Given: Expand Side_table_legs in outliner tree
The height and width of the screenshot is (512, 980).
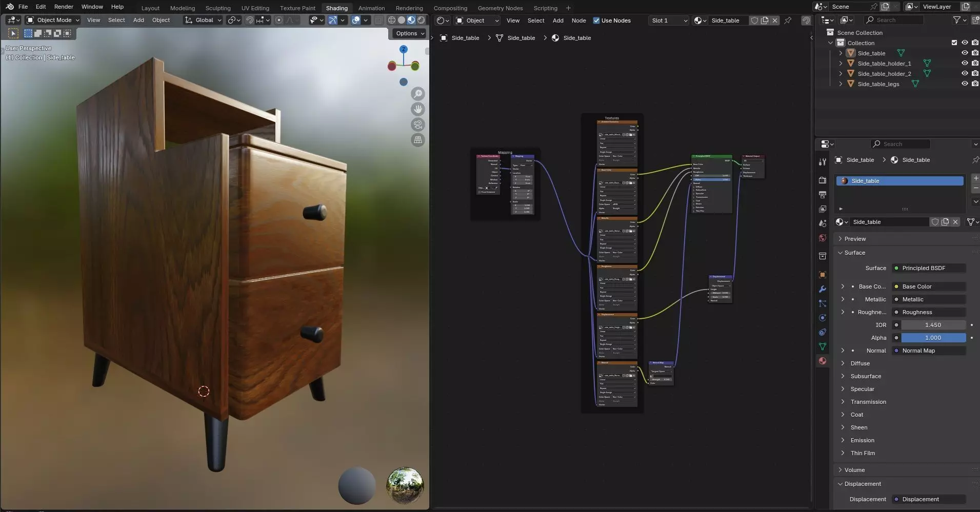Looking at the screenshot, I should [x=841, y=84].
